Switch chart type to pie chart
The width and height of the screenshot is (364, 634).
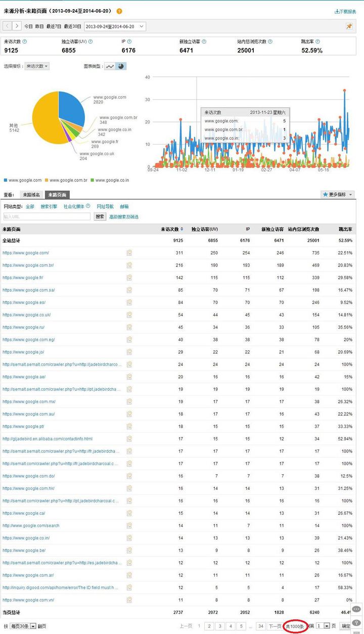click(121, 66)
